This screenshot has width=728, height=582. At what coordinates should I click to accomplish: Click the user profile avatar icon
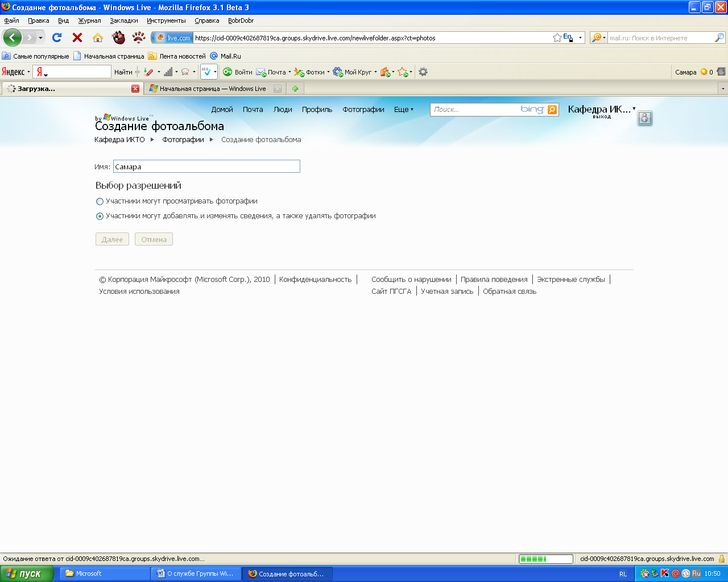tap(644, 118)
